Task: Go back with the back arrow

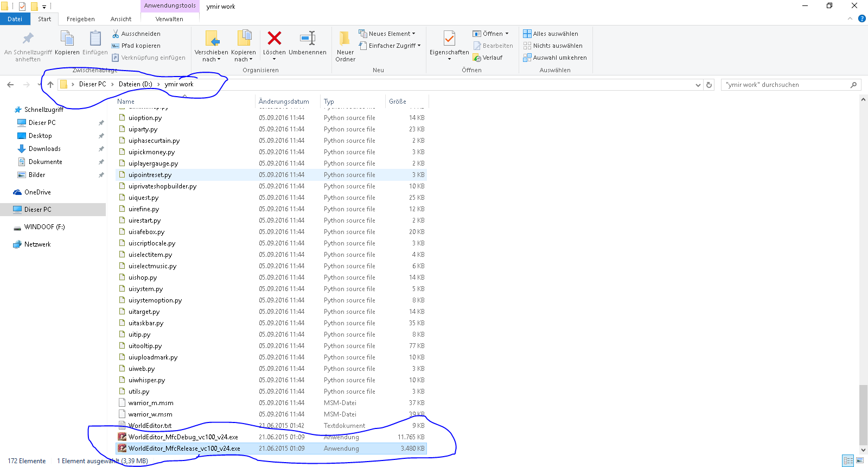Action: coord(10,85)
